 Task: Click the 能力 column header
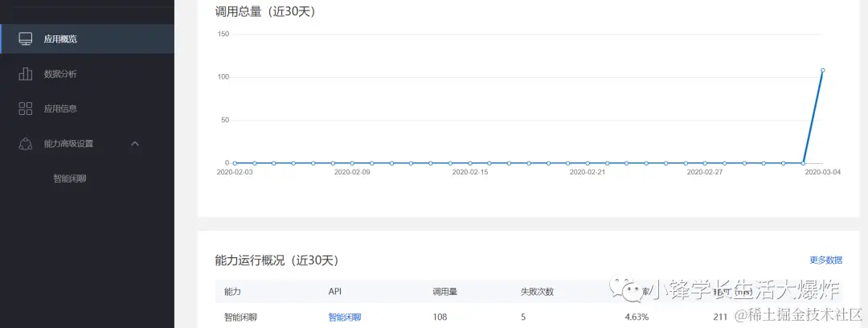point(232,292)
